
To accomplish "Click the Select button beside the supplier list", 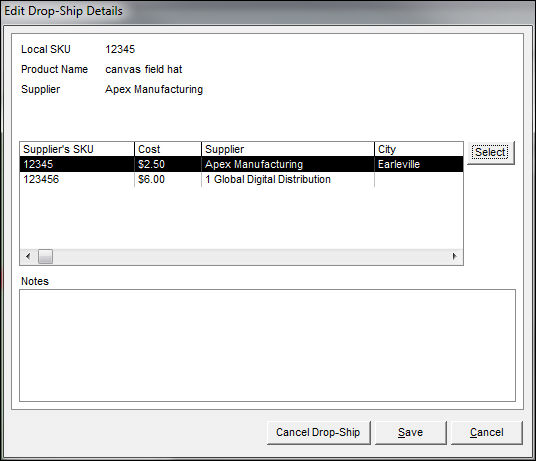I will coord(491,153).
